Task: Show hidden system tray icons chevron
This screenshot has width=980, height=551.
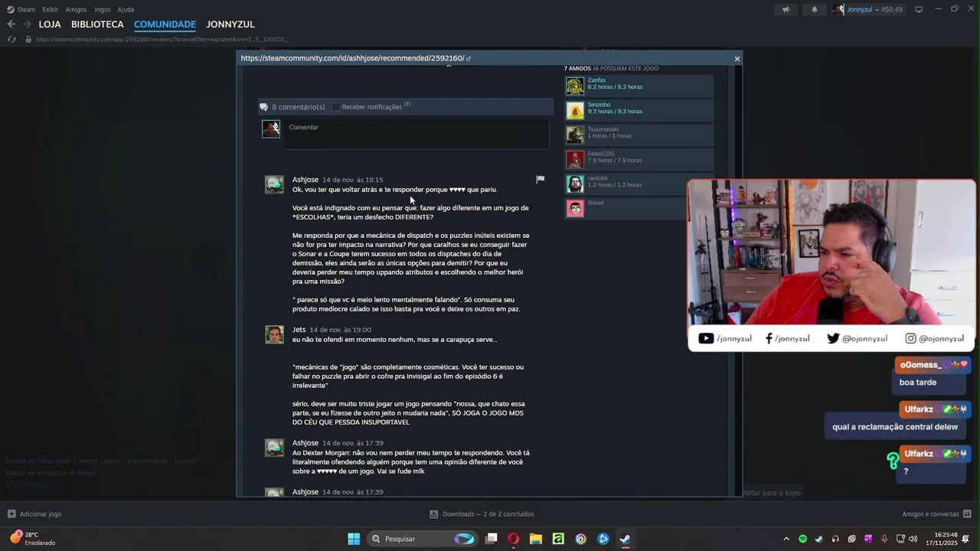Action: 786,539
